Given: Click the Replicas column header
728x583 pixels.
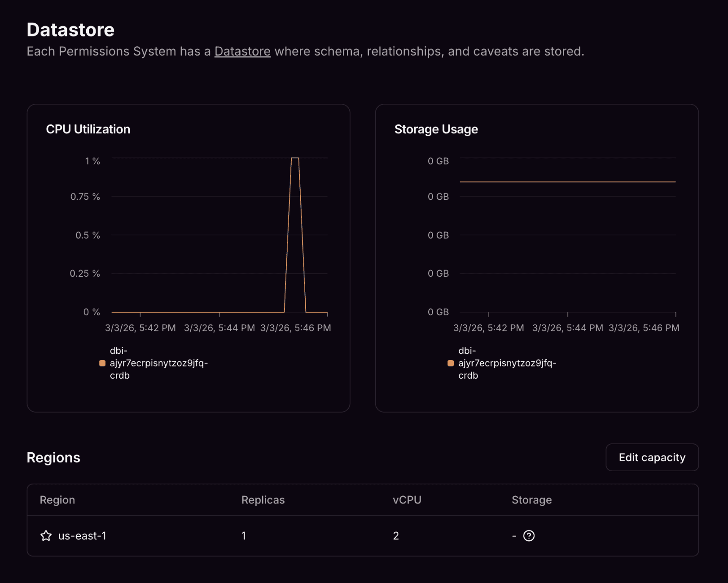Looking at the screenshot, I should click(x=263, y=500).
